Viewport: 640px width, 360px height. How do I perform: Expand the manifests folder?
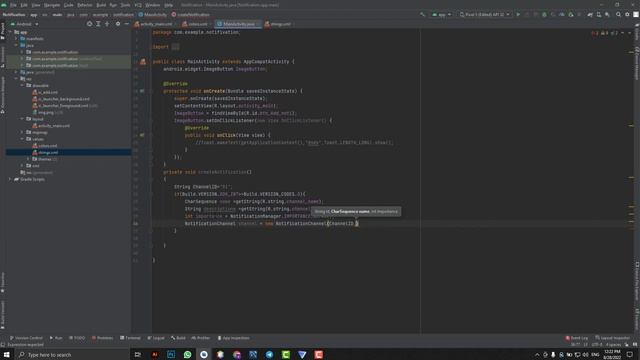click(16, 39)
